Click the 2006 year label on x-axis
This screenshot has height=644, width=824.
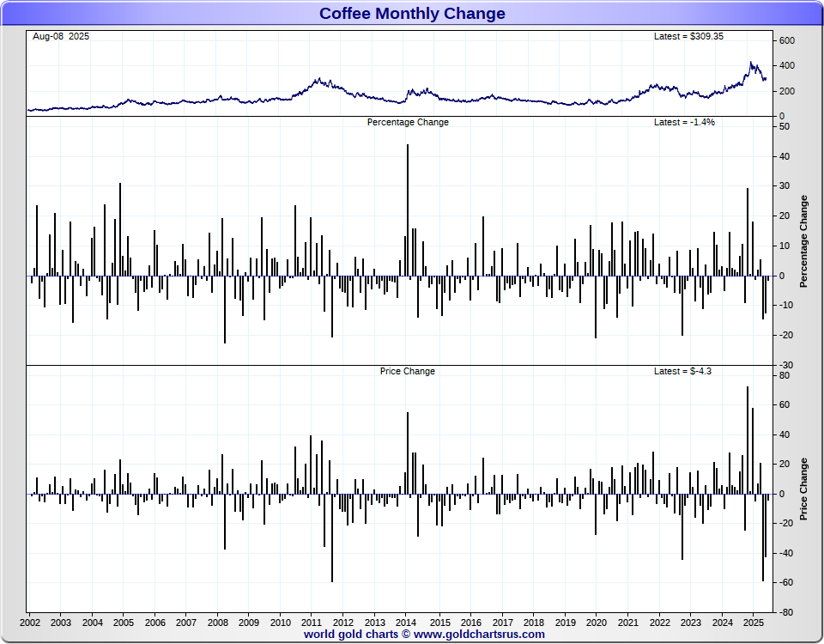[155, 623]
